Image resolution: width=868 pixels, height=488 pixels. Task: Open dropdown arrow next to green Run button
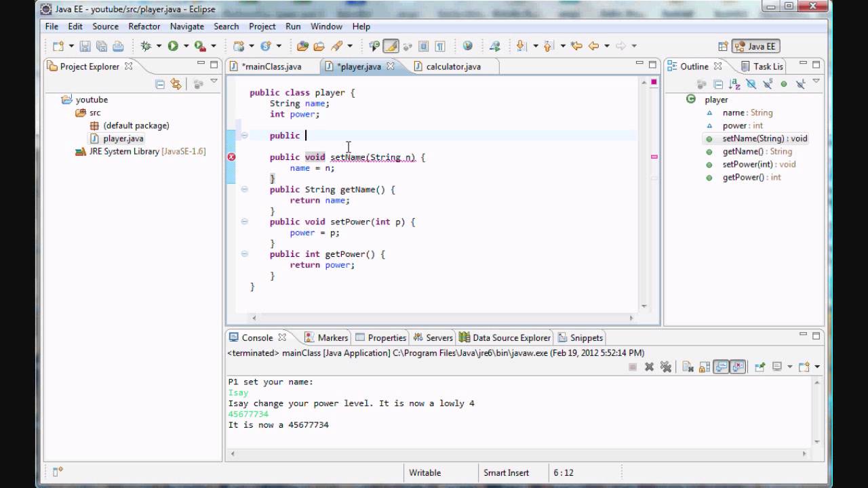pos(186,46)
